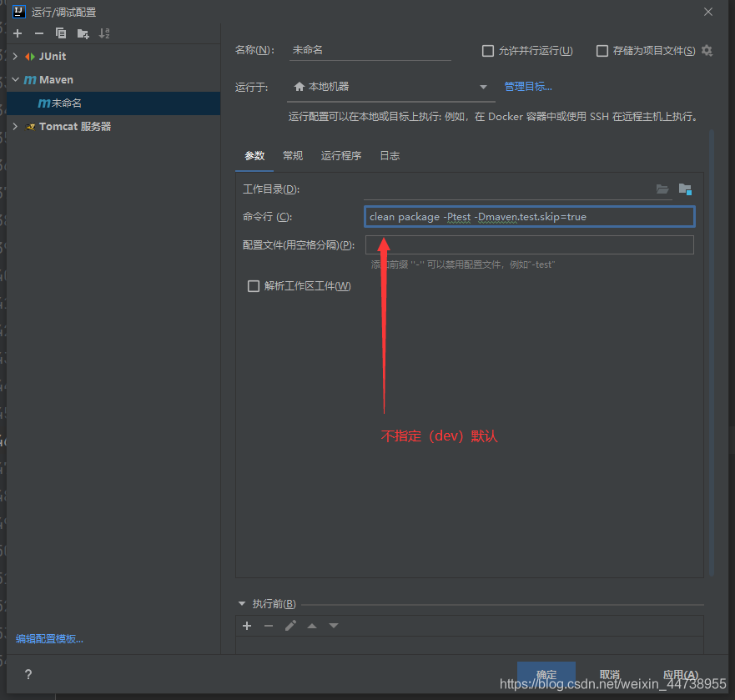Close the 运行/调试配置 dialog
This screenshot has height=700, width=735.
pyautogui.click(x=708, y=12)
